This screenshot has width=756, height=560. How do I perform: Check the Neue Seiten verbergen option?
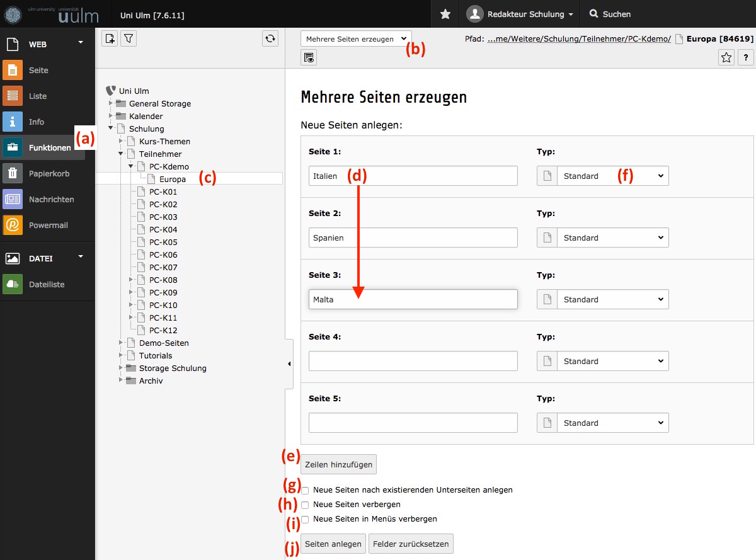click(305, 505)
